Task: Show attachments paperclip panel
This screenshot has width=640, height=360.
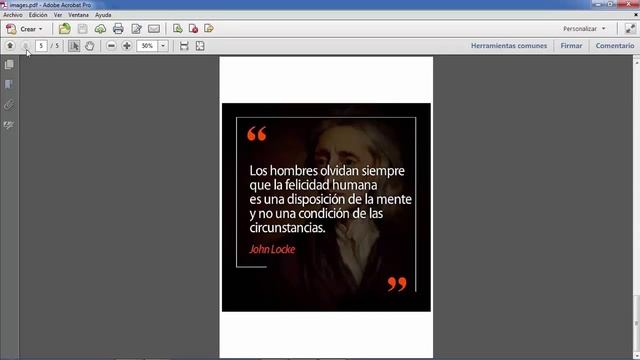Action: 9,104
